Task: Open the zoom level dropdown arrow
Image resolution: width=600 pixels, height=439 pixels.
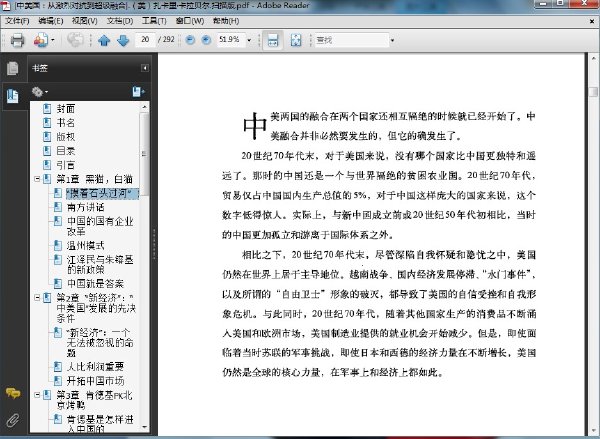Action: 249,40
